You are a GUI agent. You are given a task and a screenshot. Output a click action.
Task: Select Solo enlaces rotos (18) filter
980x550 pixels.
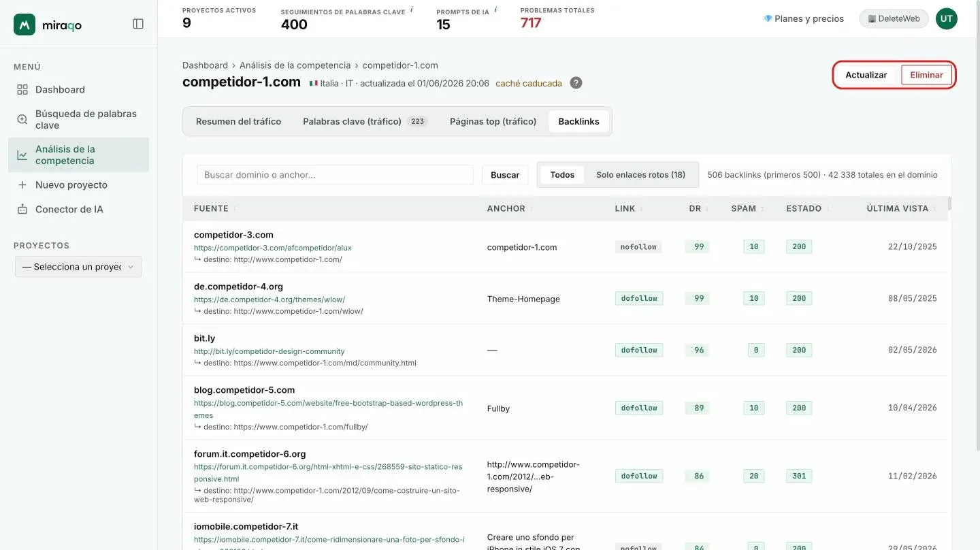coord(640,175)
